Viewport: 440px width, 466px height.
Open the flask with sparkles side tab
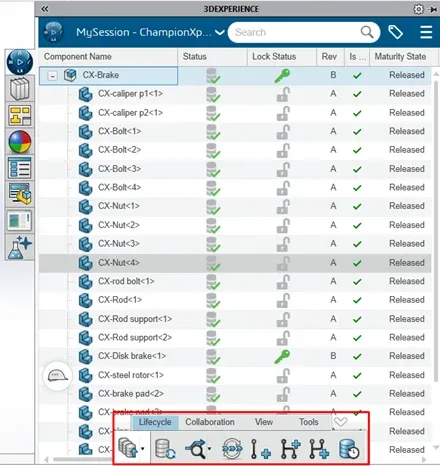[x=20, y=247]
